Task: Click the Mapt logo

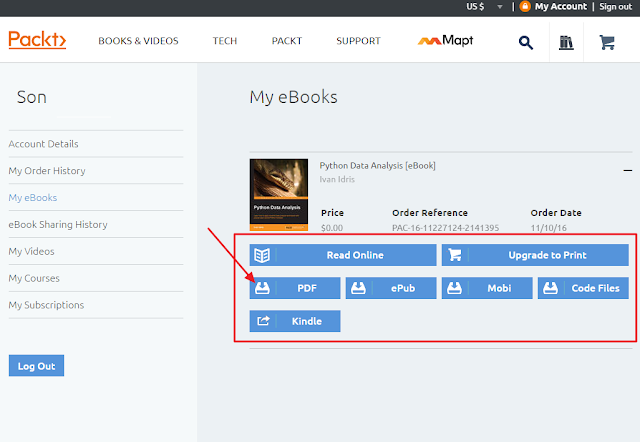Action: pyautogui.click(x=445, y=40)
